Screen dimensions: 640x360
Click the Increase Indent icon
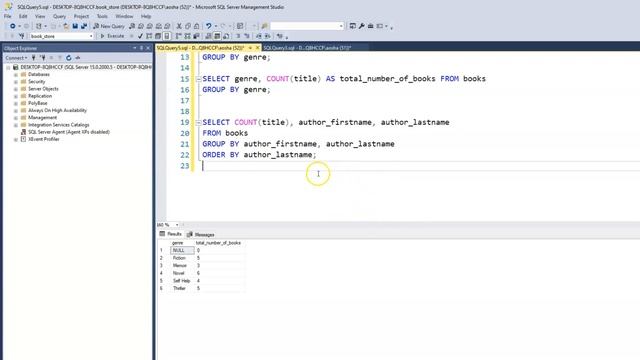coord(267,36)
